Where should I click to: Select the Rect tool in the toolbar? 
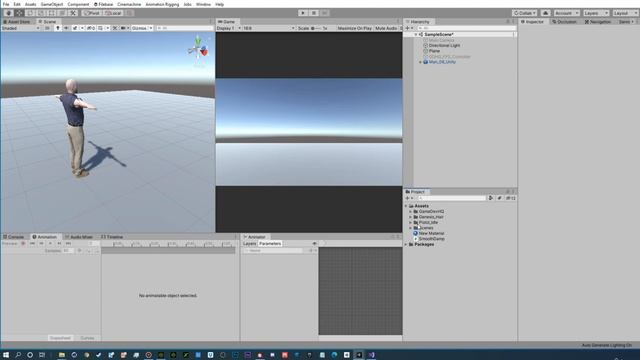point(51,13)
